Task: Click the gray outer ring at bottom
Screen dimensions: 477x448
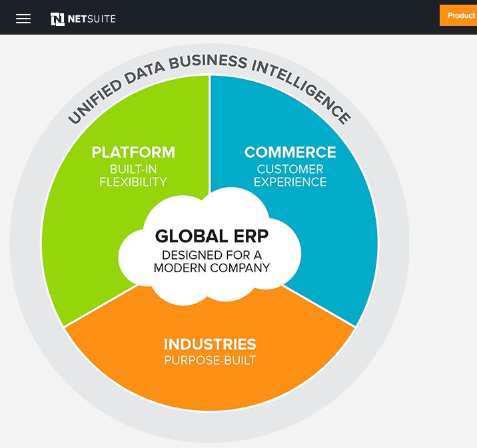Action: tap(210, 426)
